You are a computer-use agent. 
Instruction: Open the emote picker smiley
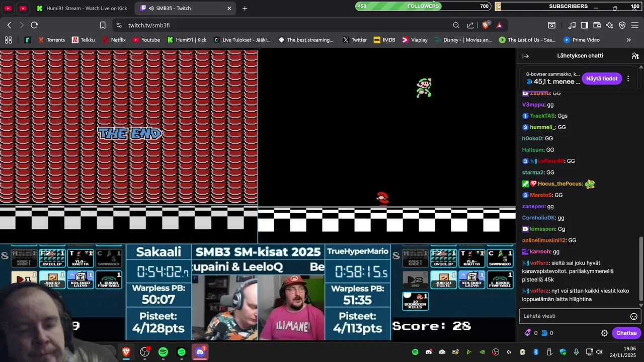(634, 316)
